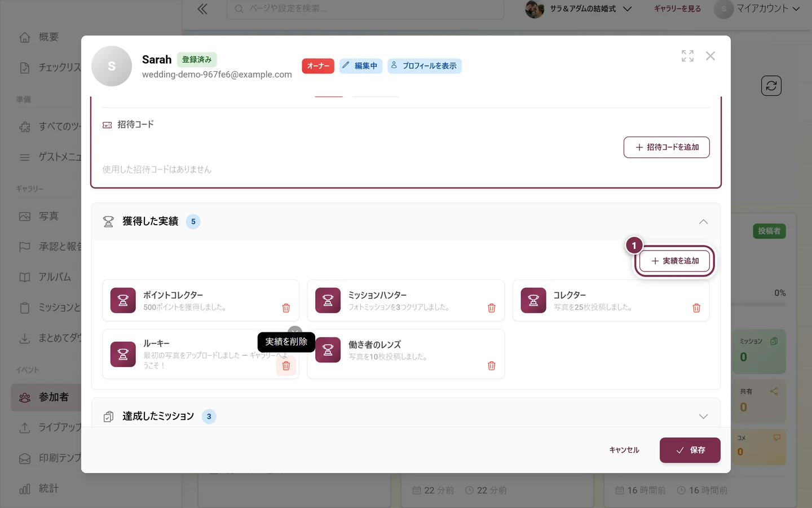Click プロフィールを表示 button
The height and width of the screenshot is (508, 812).
coord(425,66)
